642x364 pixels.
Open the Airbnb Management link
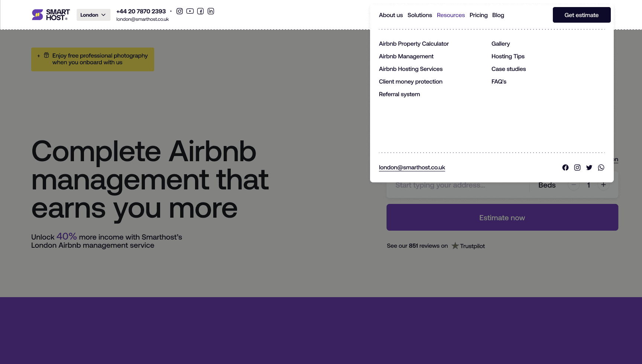pyautogui.click(x=406, y=56)
